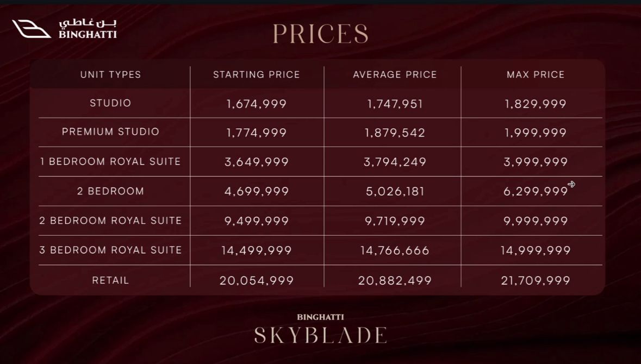This screenshot has width=641, height=364.
Task: Click the STARTING PRICE column header
Action: (257, 75)
